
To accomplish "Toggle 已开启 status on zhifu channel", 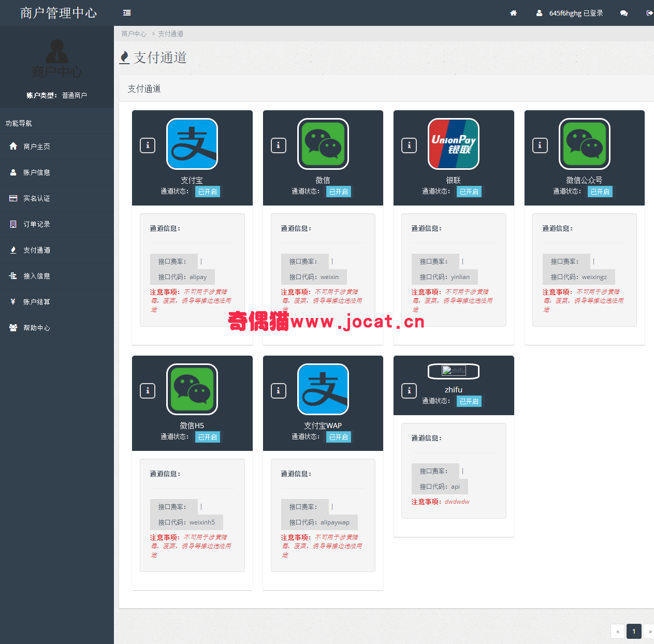I will point(469,401).
